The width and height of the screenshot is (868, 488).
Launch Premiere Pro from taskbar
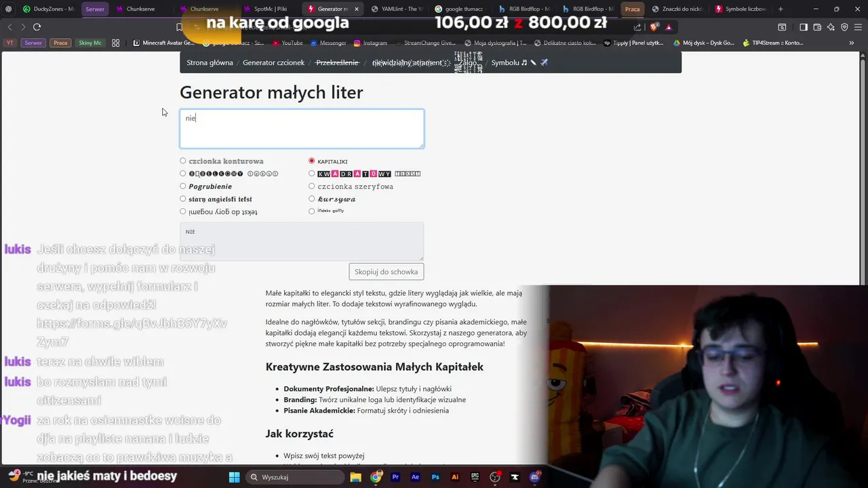coord(395,477)
